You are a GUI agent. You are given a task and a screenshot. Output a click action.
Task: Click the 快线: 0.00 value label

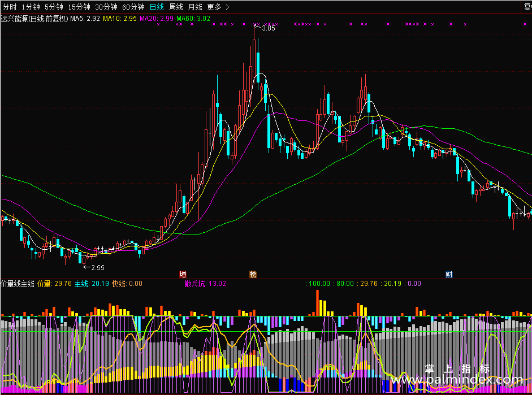(x=127, y=284)
